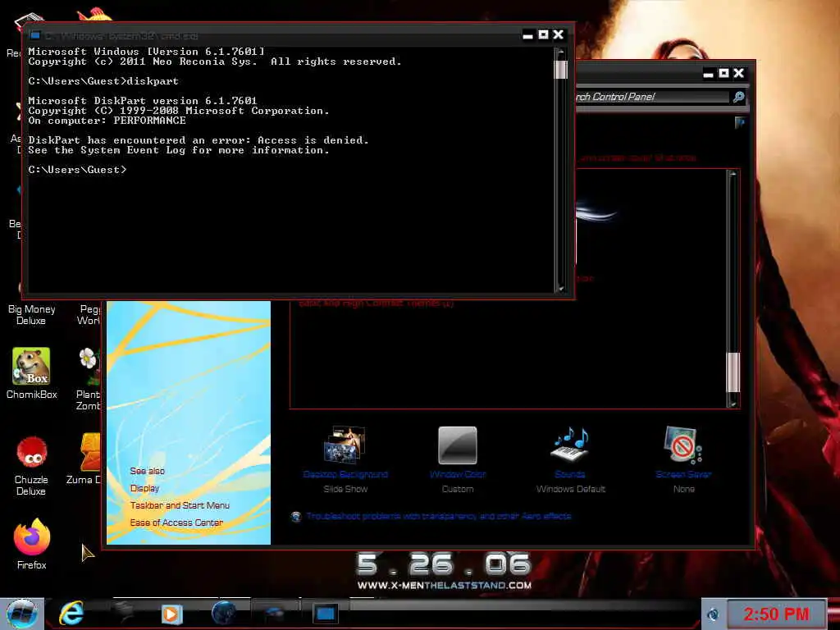Click the Command Prompt scroll up arrow
This screenshot has height=630, width=840.
point(561,52)
